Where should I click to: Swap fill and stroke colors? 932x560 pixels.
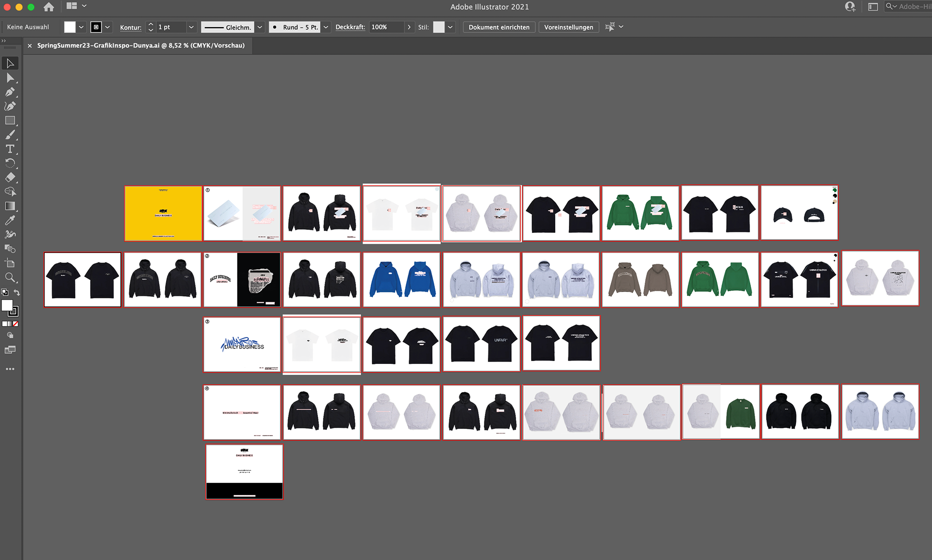point(17,293)
